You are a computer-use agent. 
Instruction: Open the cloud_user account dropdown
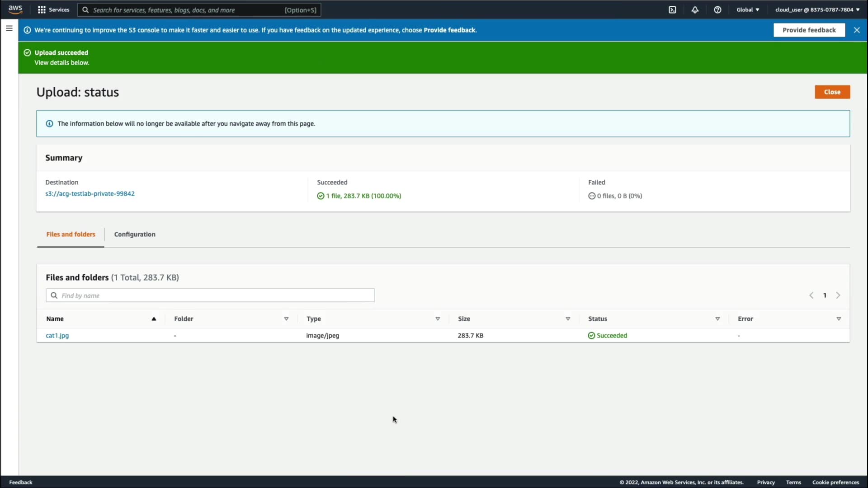[x=817, y=9]
